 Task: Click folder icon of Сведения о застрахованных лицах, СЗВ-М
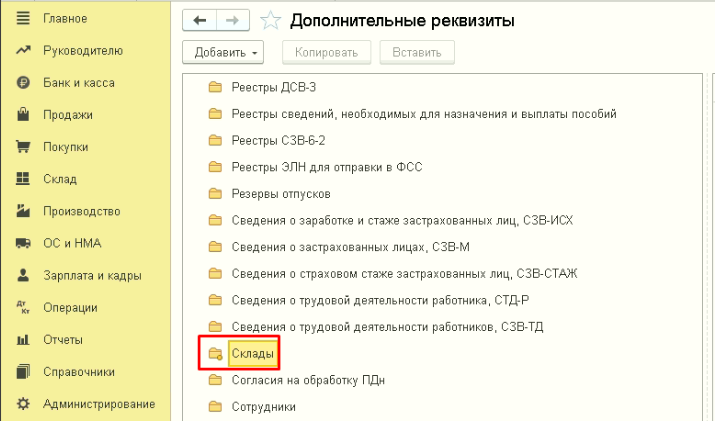[215, 247]
